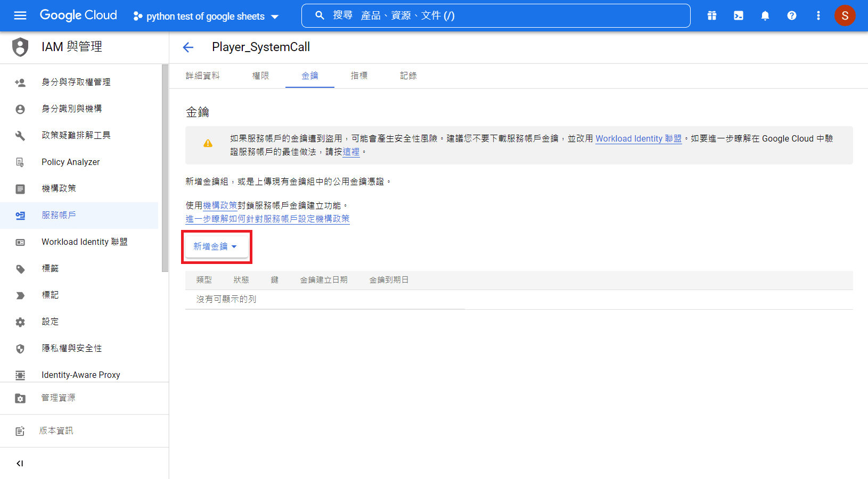Open the main navigation hamburger menu
This screenshot has height=479, width=868.
point(20,15)
